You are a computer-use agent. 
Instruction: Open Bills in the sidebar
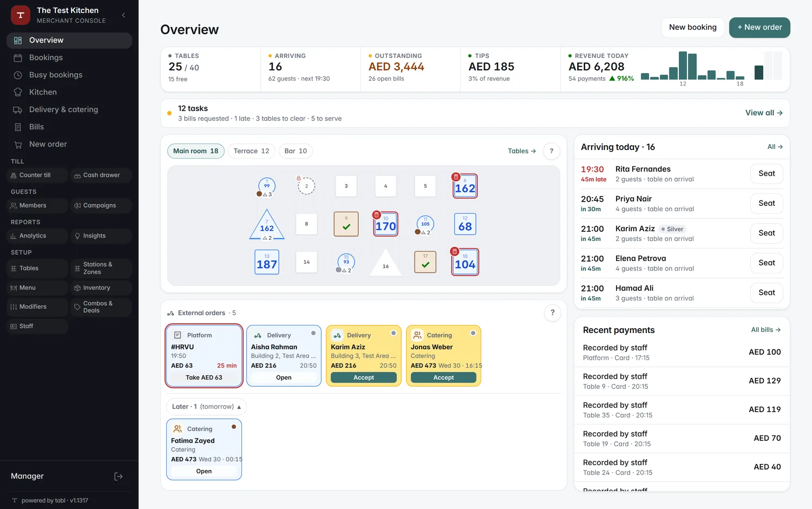click(69, 127)
